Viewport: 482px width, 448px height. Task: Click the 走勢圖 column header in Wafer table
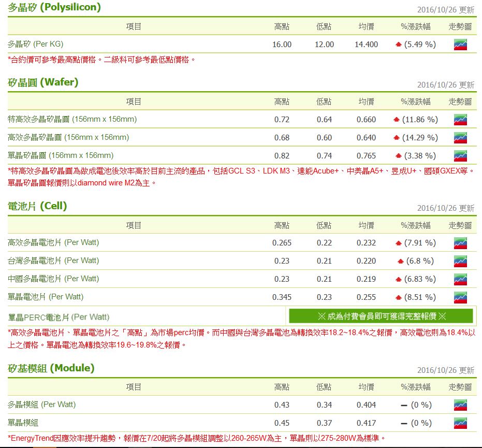click(x=460, y=102)
